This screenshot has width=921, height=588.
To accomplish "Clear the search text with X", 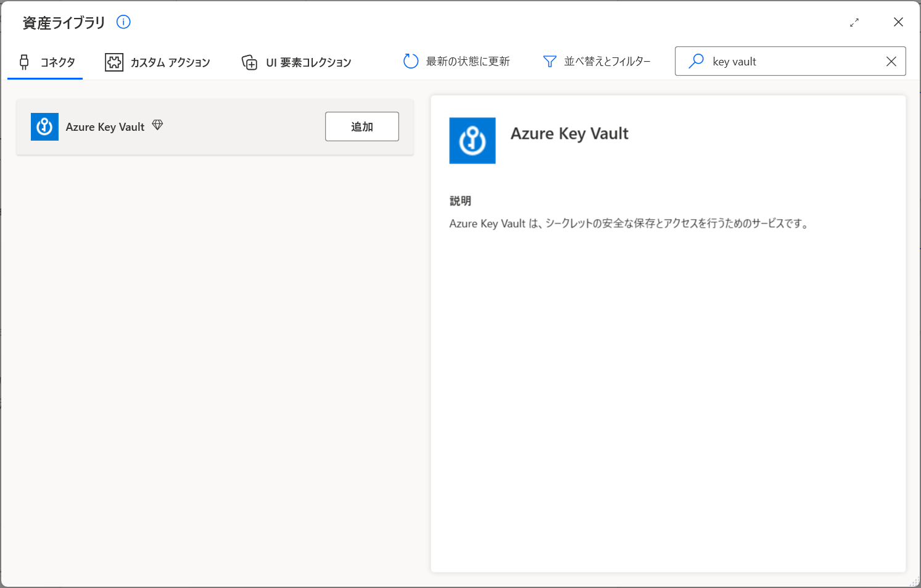I will tap(891, 61).
